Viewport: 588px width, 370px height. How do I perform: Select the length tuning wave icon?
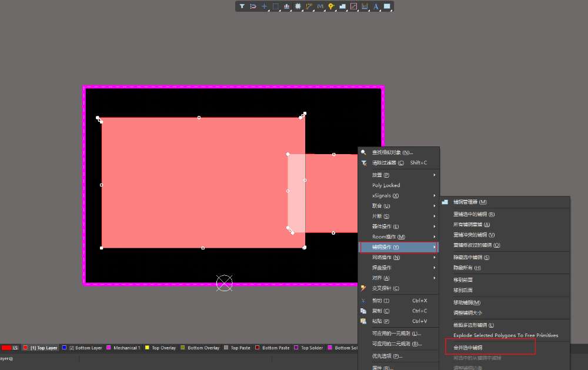pyautogui.click(x=320, y=6)
